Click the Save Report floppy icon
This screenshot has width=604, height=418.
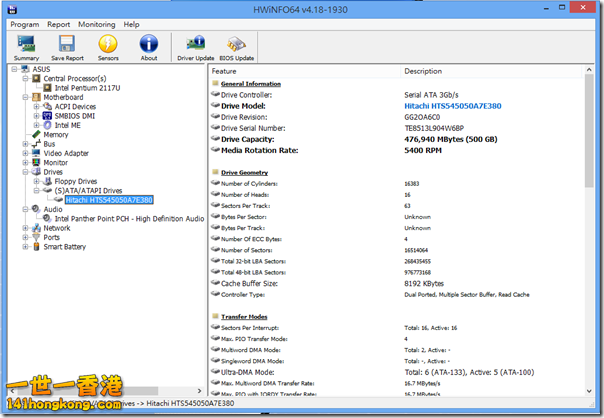coord(67,44)
